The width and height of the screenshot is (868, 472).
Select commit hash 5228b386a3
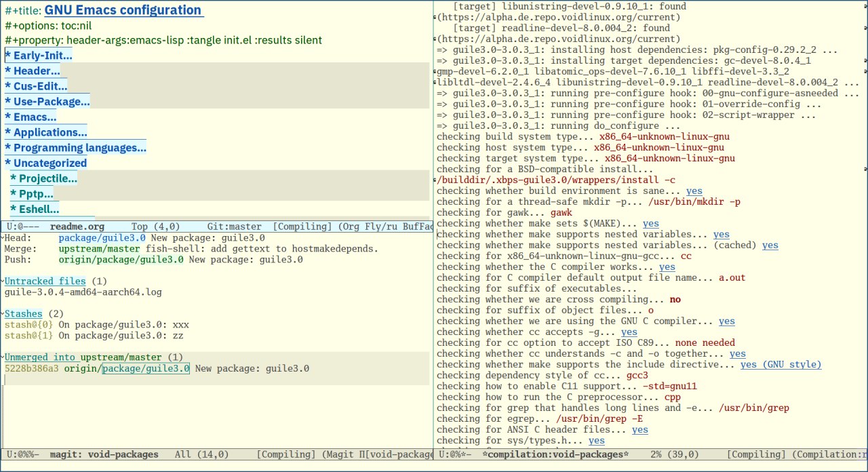(x=31, y=369)
